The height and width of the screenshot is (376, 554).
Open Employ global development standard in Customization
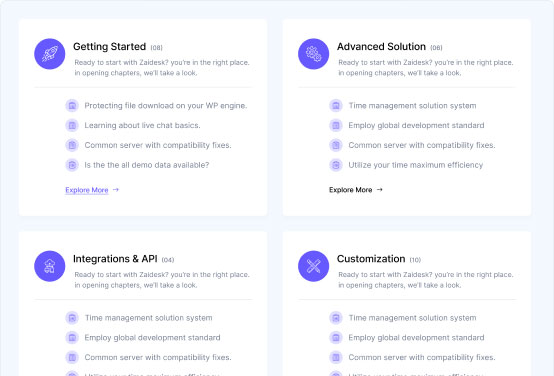point(416,338)
